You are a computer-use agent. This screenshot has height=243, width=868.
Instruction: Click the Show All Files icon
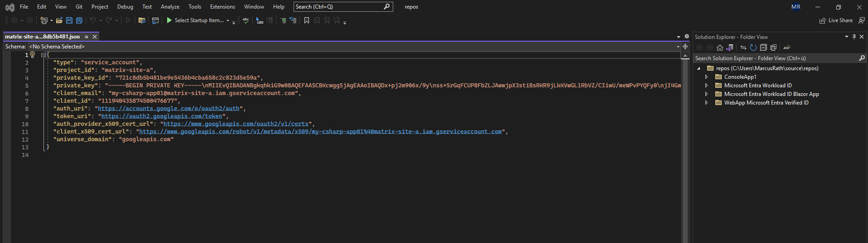pyautogui.click(x=773, y=48)
